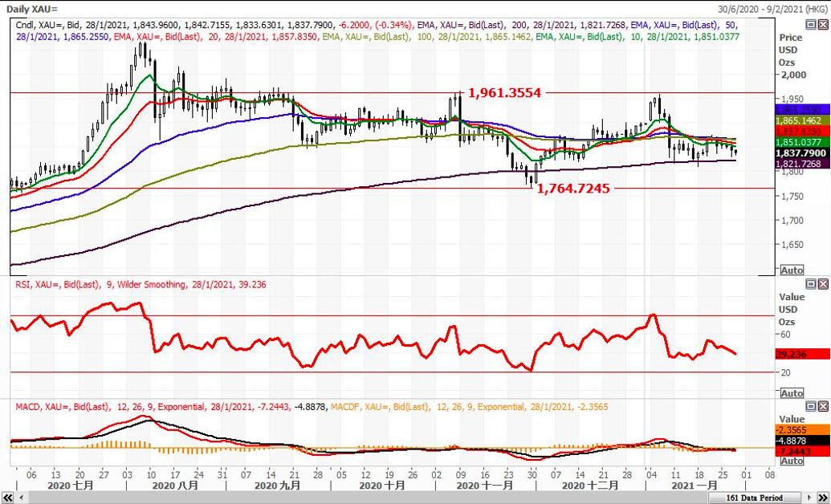831x504 pixels.
Task: Jump to latest data with double-right arrow
Action: (x=825, y=498)
